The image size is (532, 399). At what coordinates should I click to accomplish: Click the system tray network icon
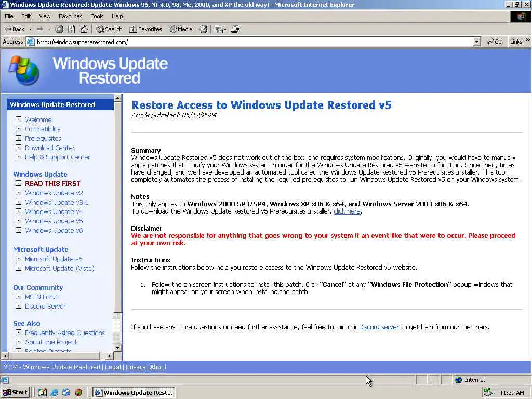(x=488, y=393)
